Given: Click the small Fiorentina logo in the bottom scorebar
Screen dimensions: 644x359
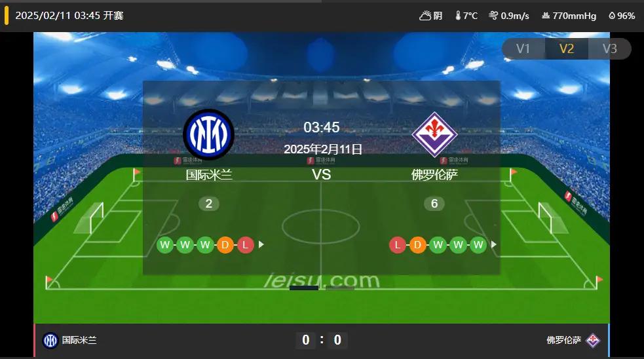Looking at the screenshot, I should (x=593, y=340).
